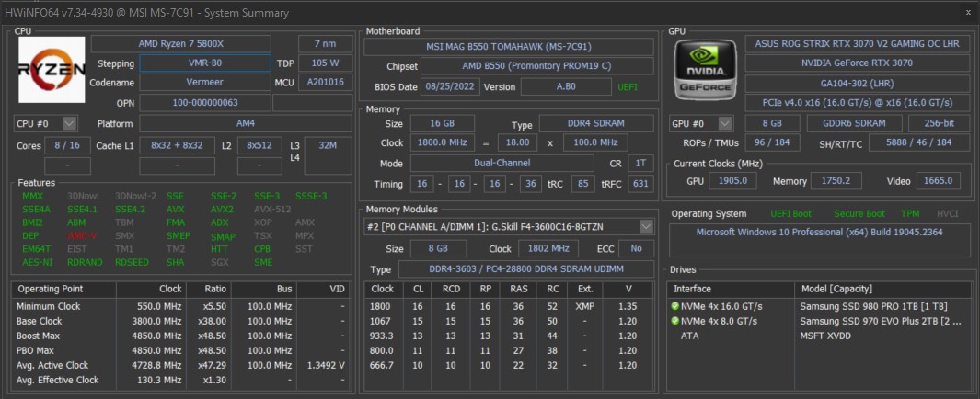Click the GDDR6 SDRAM memory type field
This screenshot has width=980, height=399.
point(854,123)
